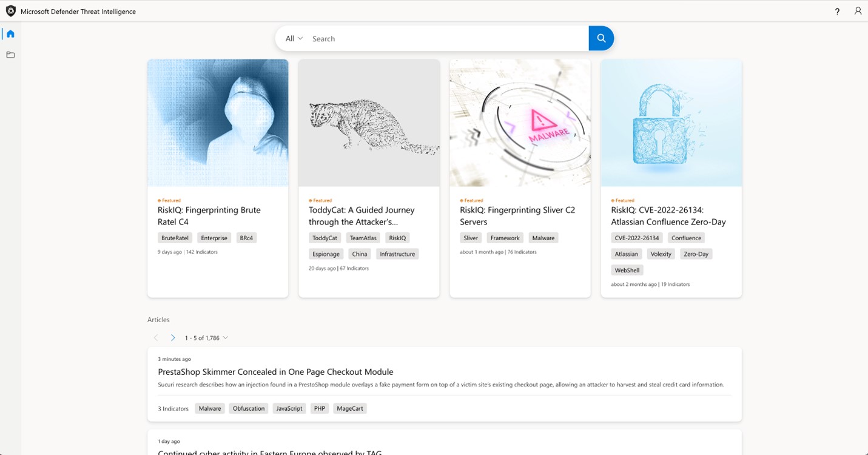868x455 pixels.
Task: Open the user account icon
Action: (x=858, y=11)
